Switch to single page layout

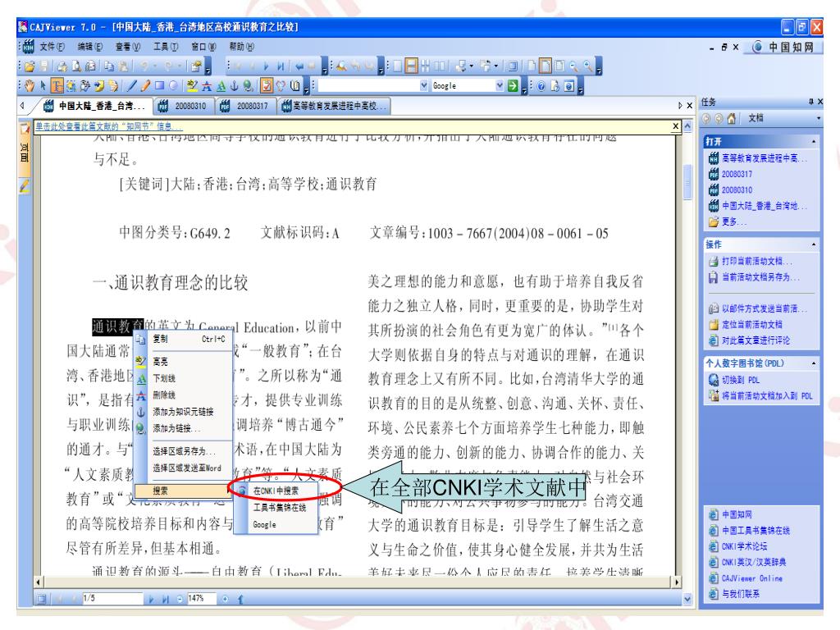pyautogui.click(x=398, y=66)
